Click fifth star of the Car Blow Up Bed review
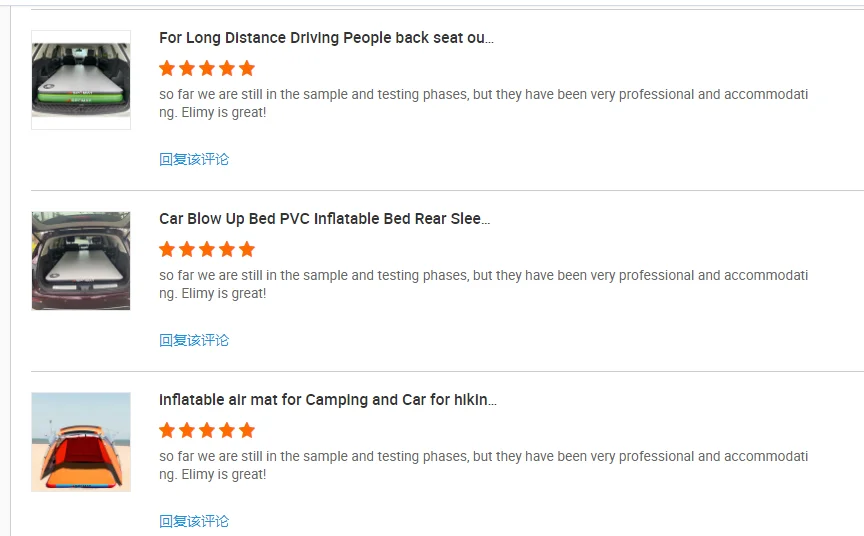The image size is (864, 536). click(247, 249)
